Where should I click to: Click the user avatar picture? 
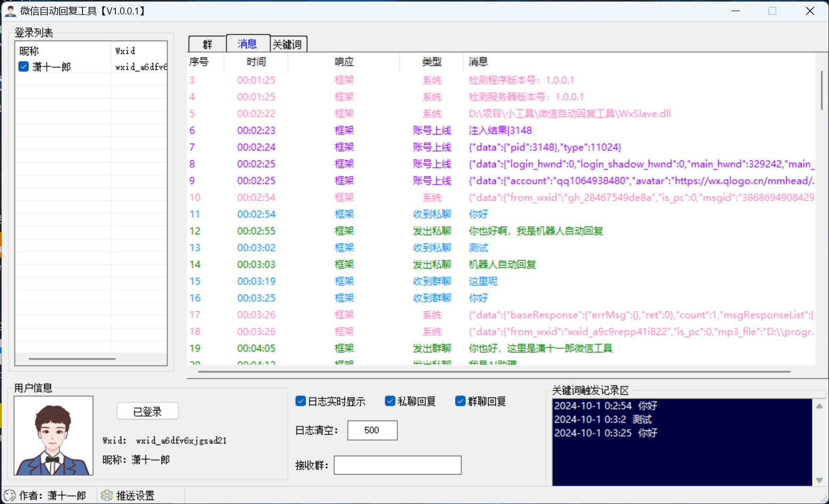point(54,435)
